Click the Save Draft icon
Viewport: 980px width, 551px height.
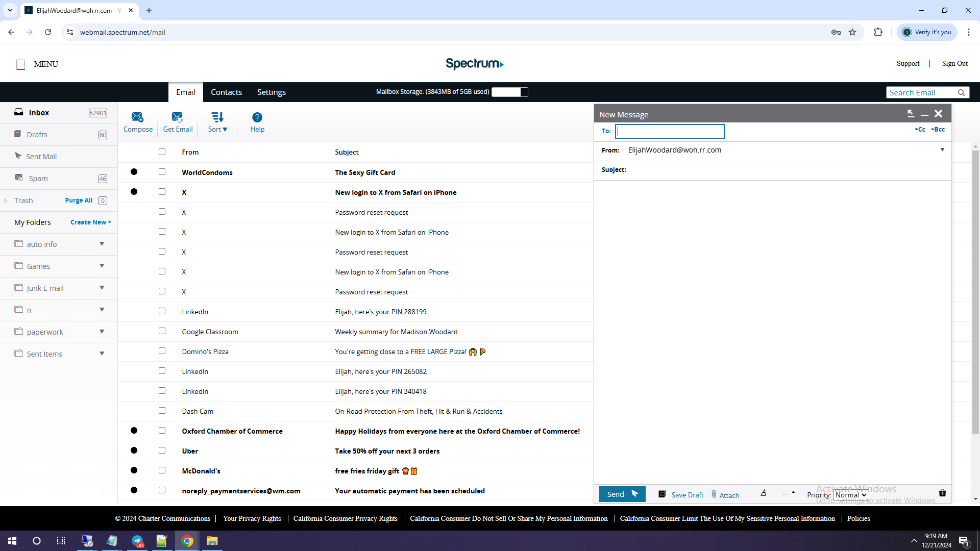click(662, 494)
